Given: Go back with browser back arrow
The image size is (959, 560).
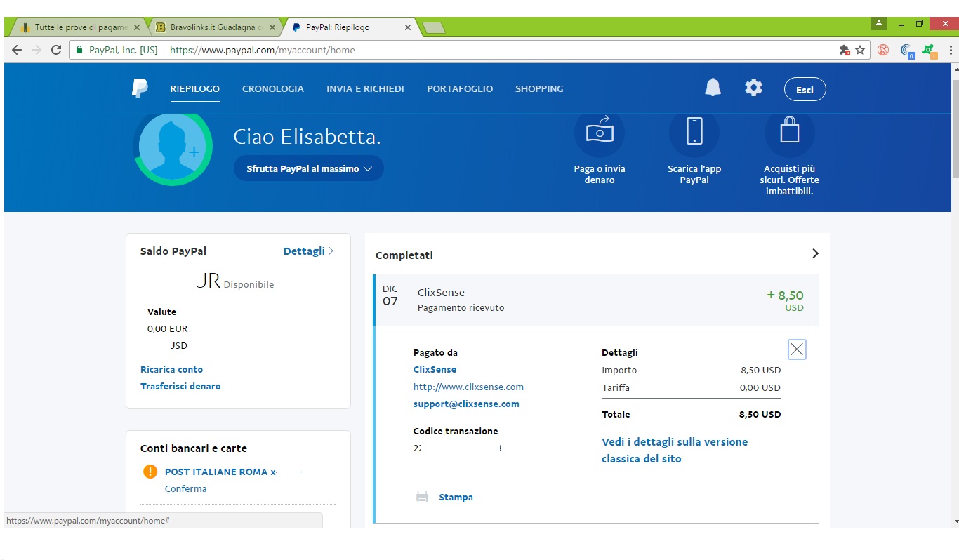Looking at the screenshot, I should (x=17, y=50).
